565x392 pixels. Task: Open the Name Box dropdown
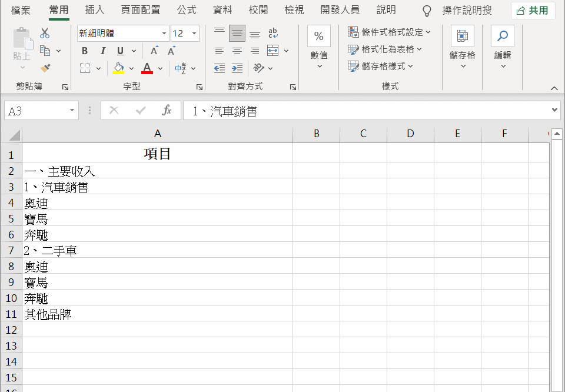pos(72,110)
